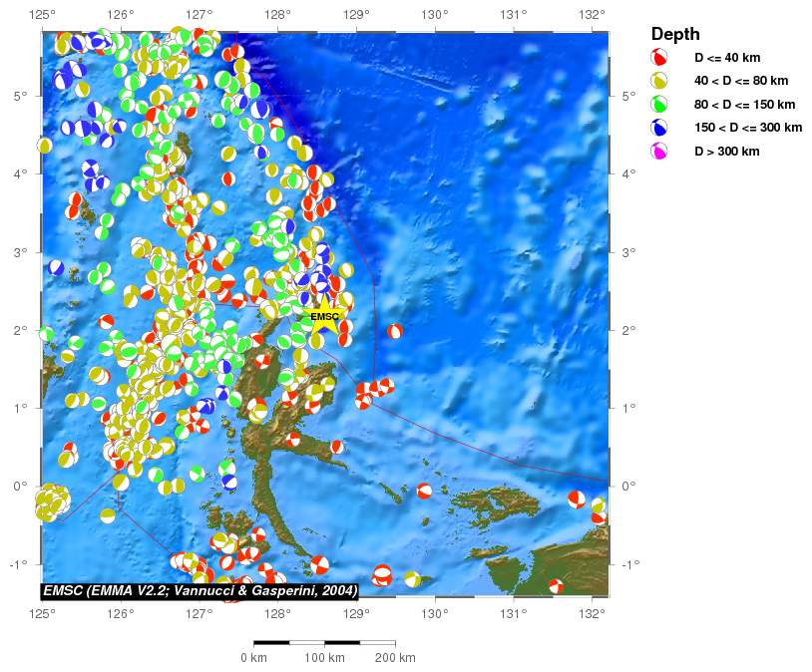Select the isolated red beachball east of the EMSC star
The width and height of the screenshot is (812, 672).
[x=395, y=331]
